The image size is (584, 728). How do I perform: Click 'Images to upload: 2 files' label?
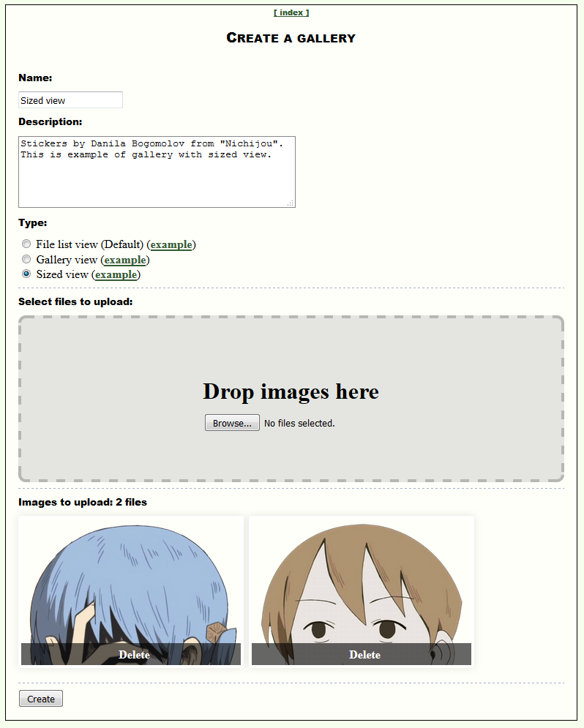(x=83, y=502)
